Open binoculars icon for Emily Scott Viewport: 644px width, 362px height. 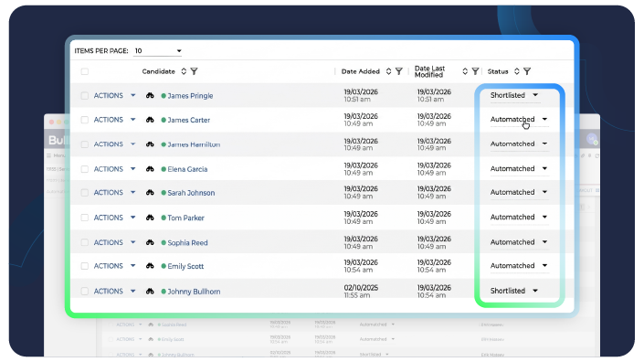point(150,266)
